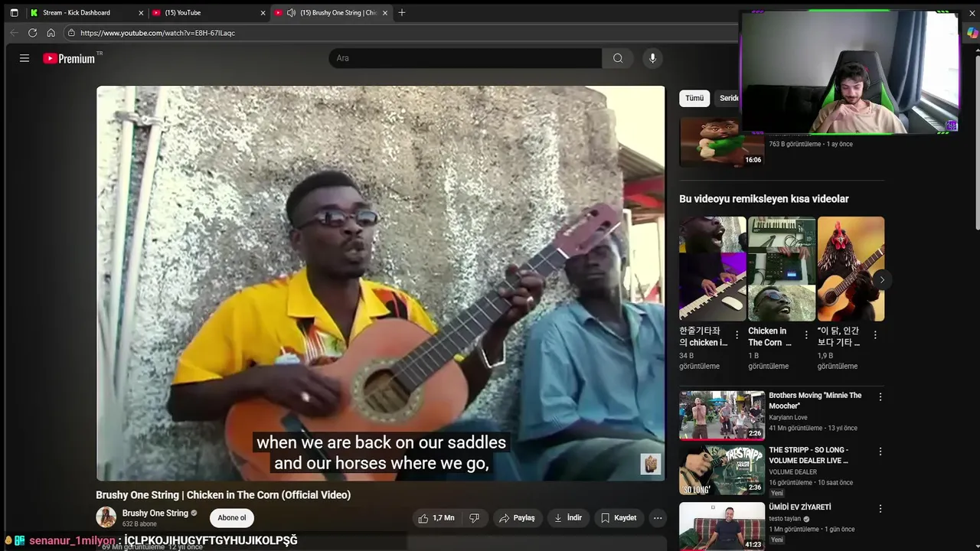Pause the video by clicking the player
The image size is (980, 551).
click(381, 283)
